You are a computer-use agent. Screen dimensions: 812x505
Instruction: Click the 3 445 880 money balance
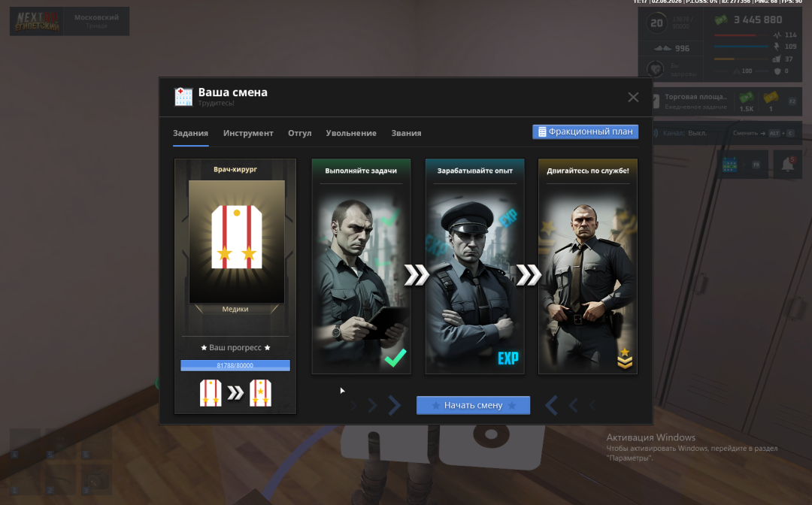(758, 20)
